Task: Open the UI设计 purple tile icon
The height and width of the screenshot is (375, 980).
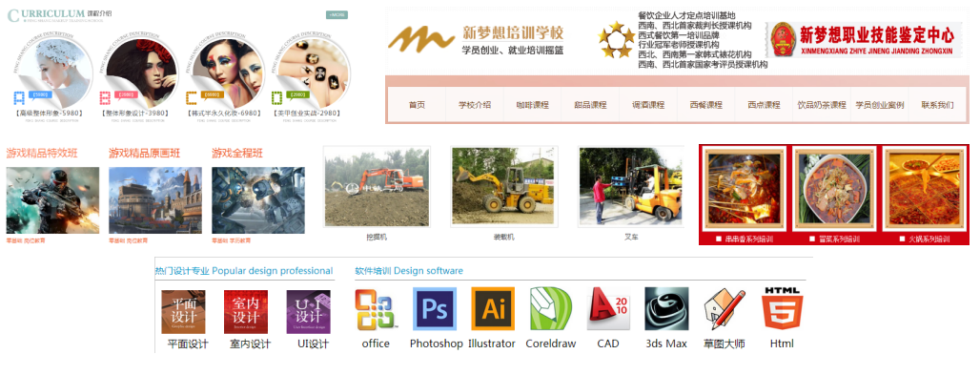Action: (x=309, y=312)
